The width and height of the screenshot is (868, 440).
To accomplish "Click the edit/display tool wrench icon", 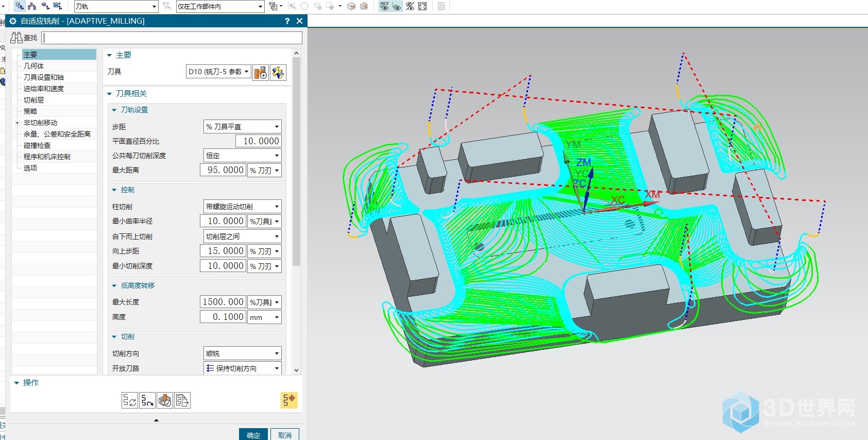I will (x=278, y=72).
